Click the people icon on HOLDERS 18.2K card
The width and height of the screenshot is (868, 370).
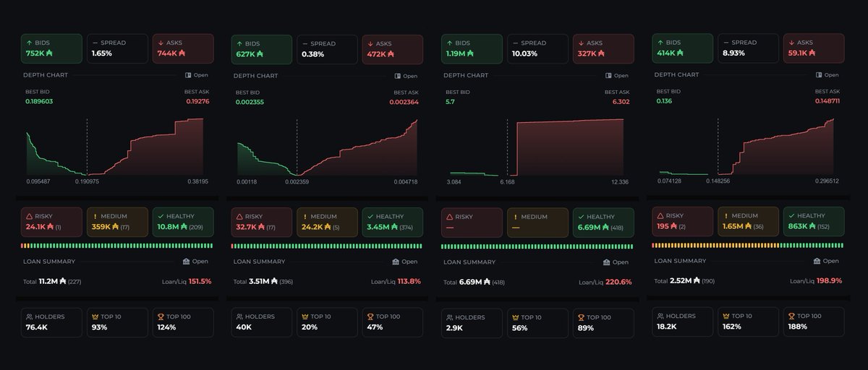(660, 316)
